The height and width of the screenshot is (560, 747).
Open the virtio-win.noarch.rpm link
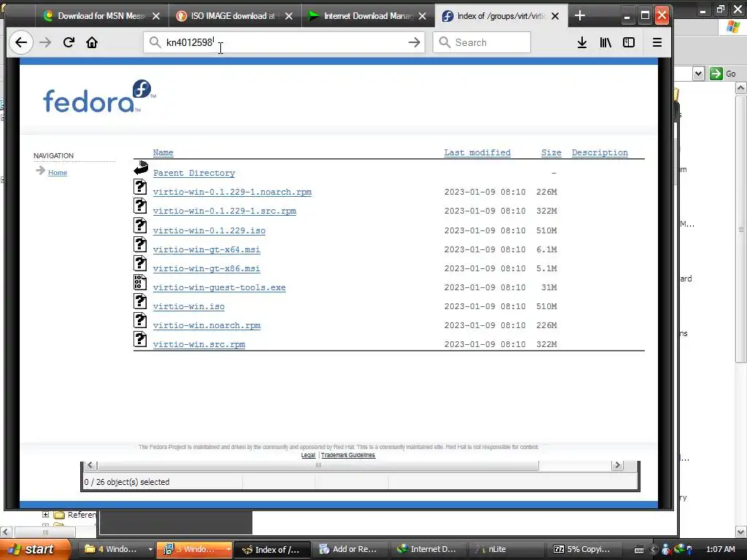[x=206, y=326]
